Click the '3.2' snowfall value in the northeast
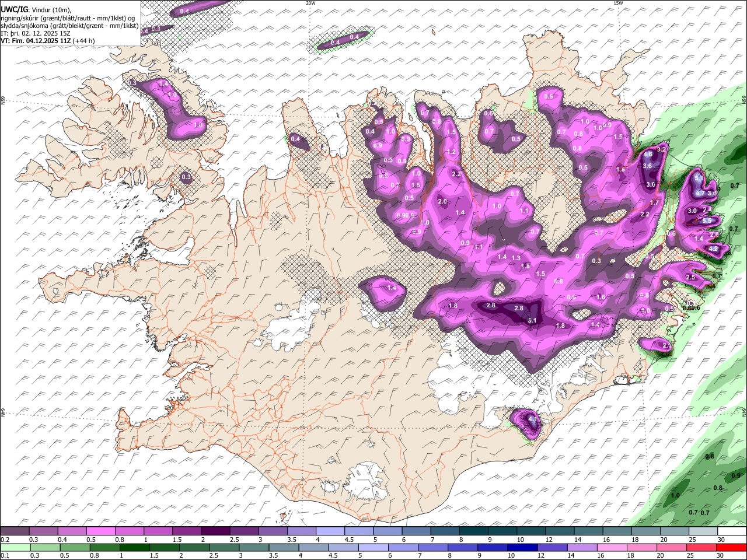Image resolution: width=747 pixels, height=560 pixels. coord(661,149)
